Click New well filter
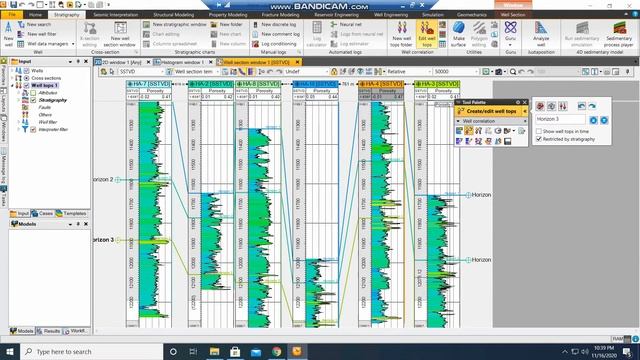 [x=37, y=34]
